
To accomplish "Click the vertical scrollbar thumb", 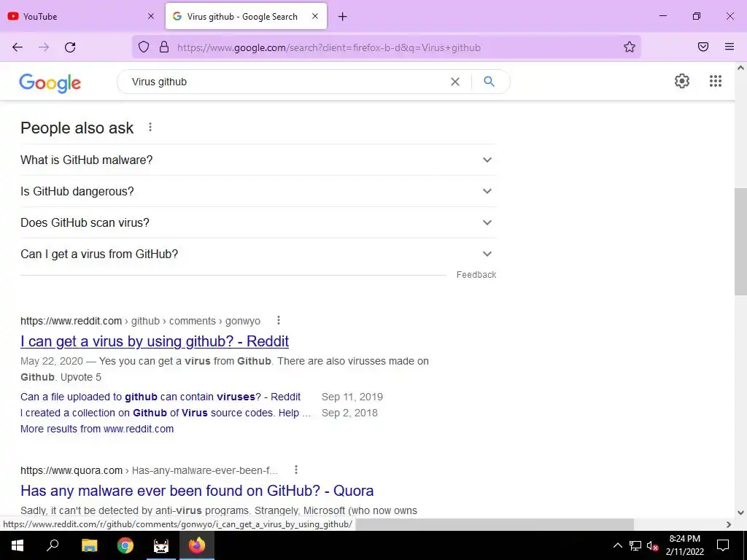I will point(740,241).
